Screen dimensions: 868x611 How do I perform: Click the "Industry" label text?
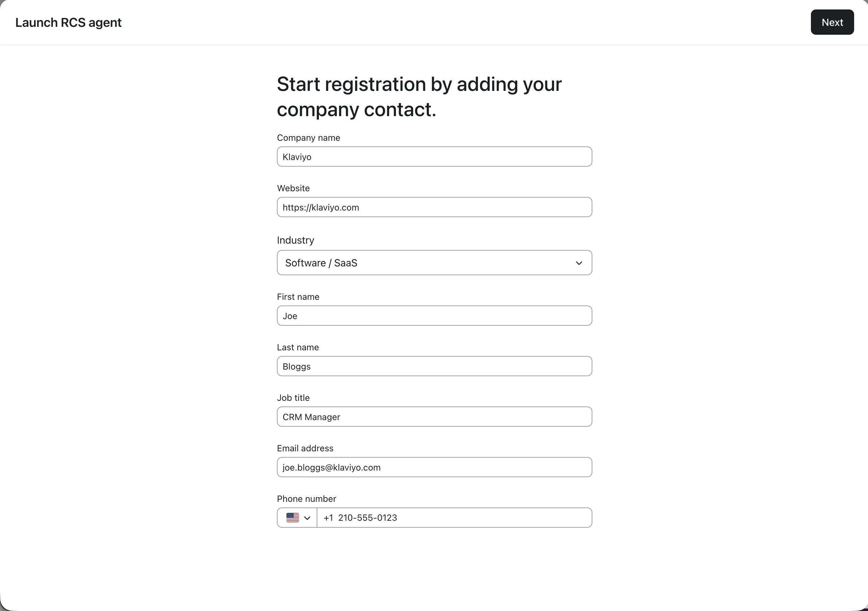295,240
